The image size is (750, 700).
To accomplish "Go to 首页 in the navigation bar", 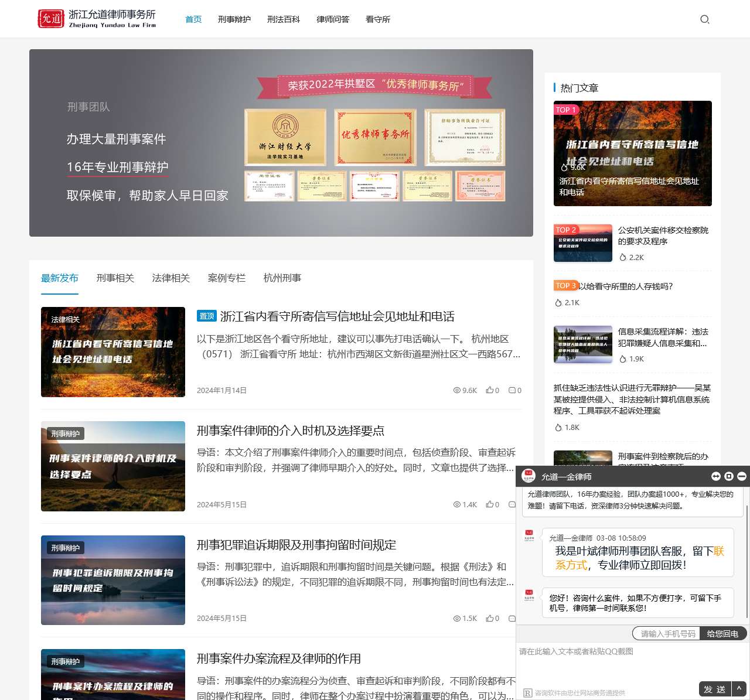I will 193,19.
